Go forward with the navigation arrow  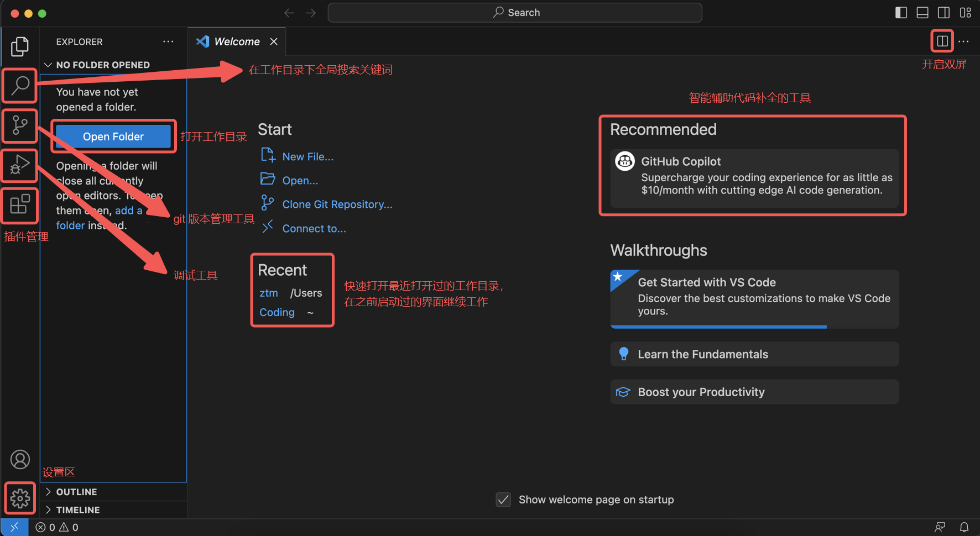click(x=311, y=13)
